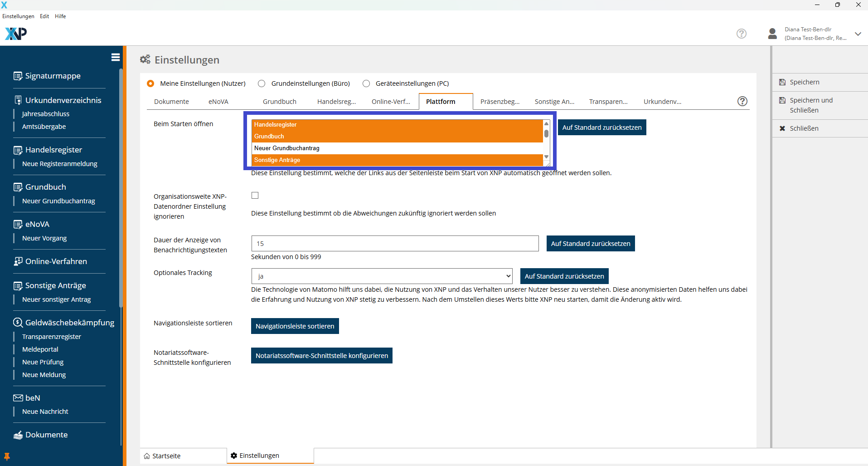The image size is (868, 466).
Task: Select Grundeinstellungen (Büro) radio button
Action: point(262,83)
